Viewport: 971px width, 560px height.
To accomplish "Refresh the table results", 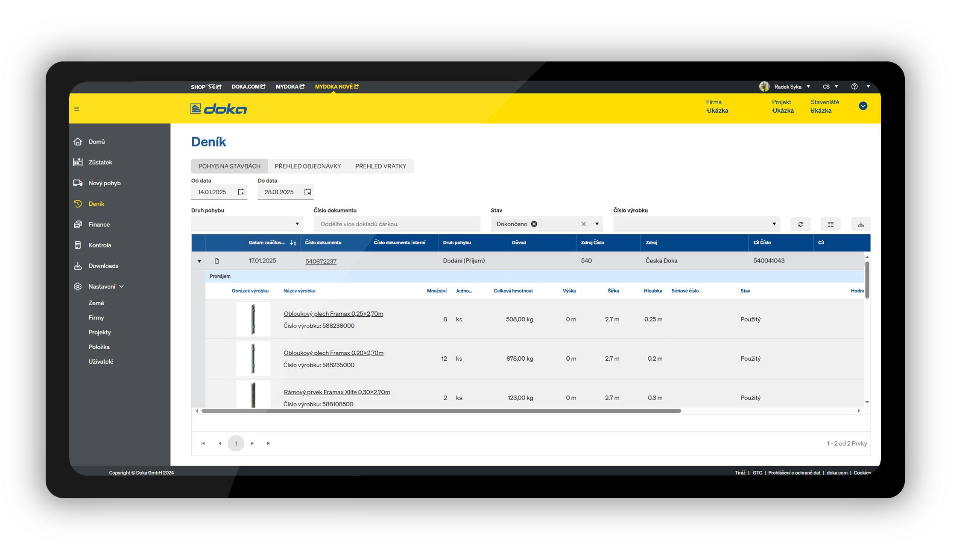I will tap(801, 224).
